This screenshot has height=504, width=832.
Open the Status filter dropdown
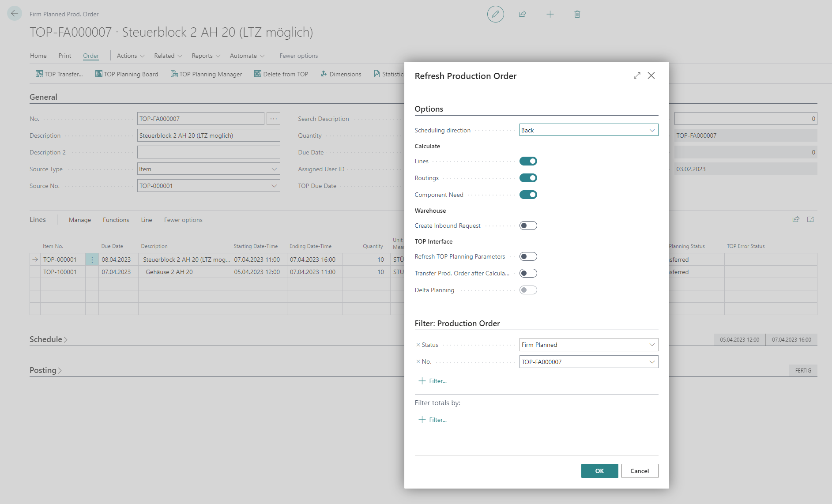pyautogui.click(x=588, y=345)
